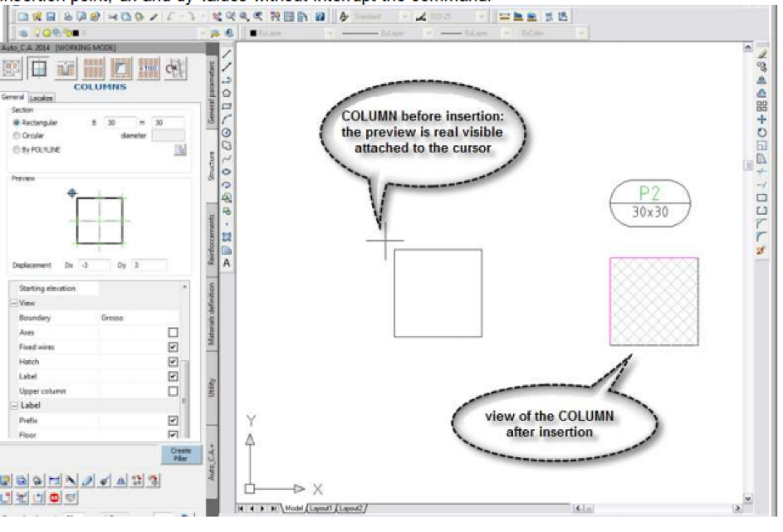Viewport: 783px width, 532px height.
Task: Select the Multiline Text tool
Action: click(227, 263)
